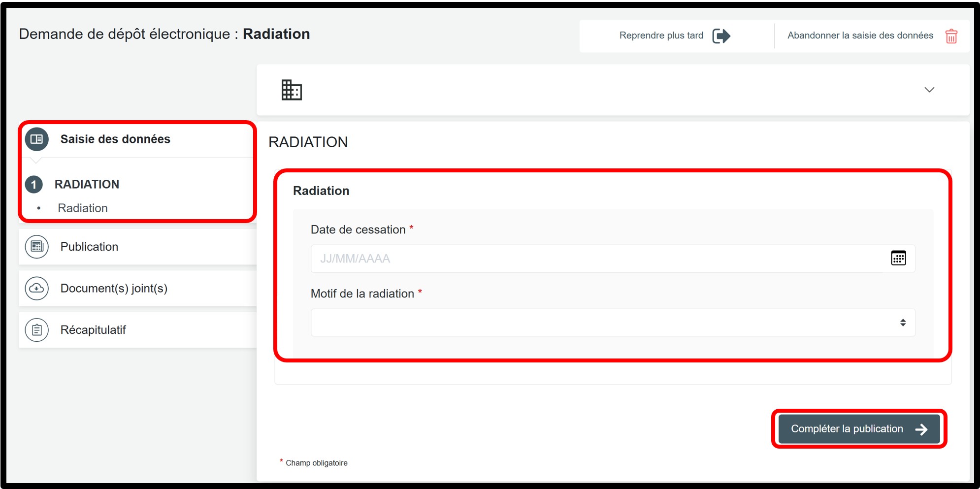Select the RADIATION step heading in sidebar
The image size is (980, 489).
[87, 184]
